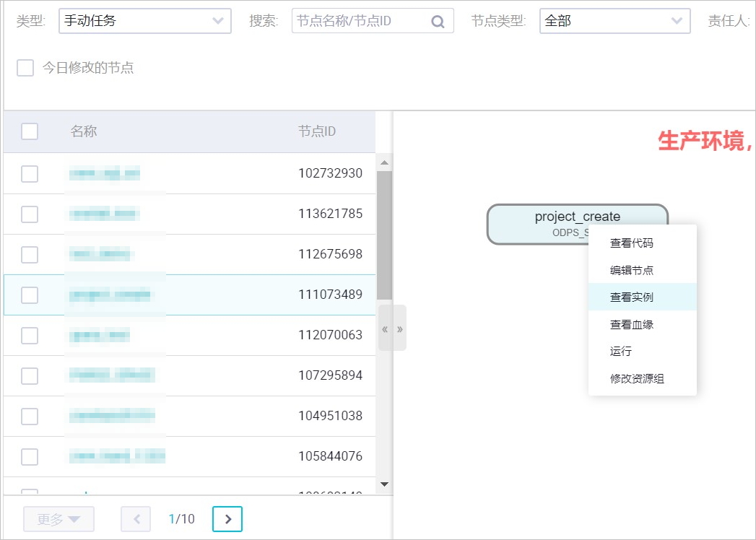Open the 更多 dropdown button
Image resolution: width=756 pixels, height=540 pixels.
pos(58,519)
